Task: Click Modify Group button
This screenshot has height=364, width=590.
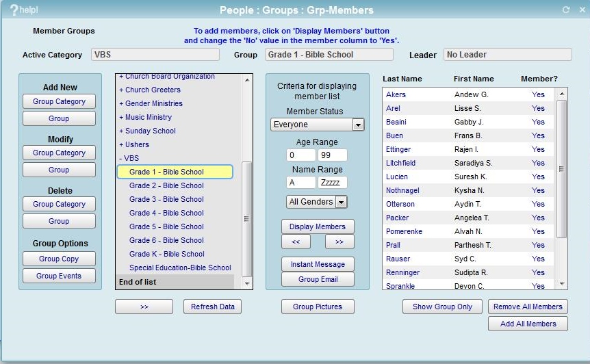Action: click(x=59, y=170)
